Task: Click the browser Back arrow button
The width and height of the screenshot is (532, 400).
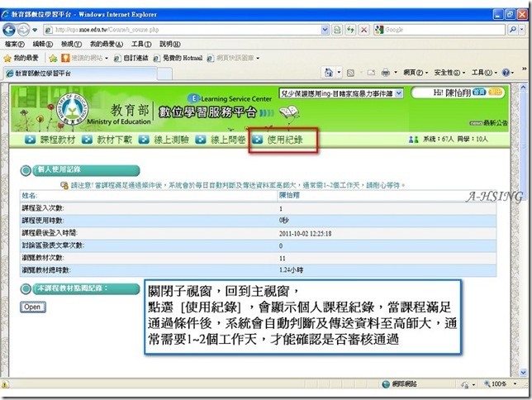Action: 9,30
